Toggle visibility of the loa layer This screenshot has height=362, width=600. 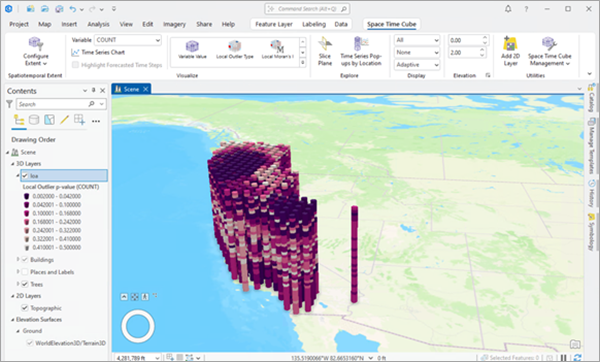25,176
